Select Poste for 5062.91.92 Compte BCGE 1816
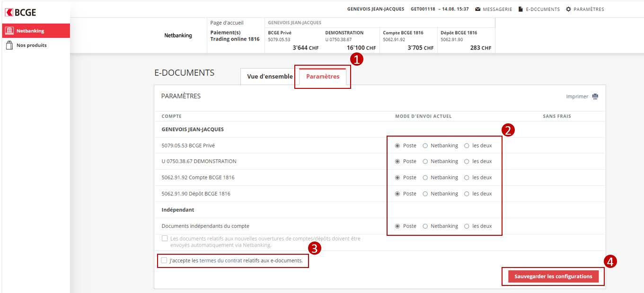 397,177
